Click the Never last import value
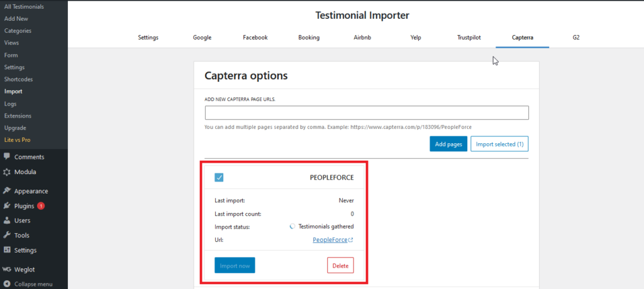The height and width of the screenshot is (289, 644). point(347,200)
